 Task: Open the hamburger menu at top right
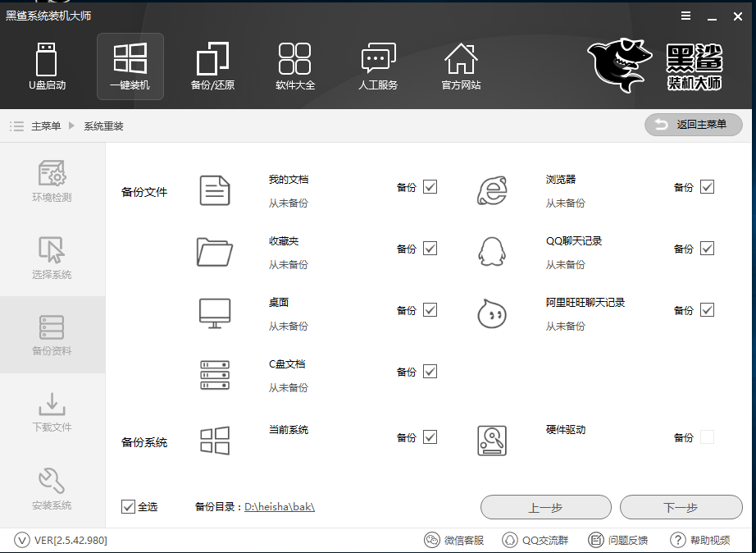(x=685, y=15)
